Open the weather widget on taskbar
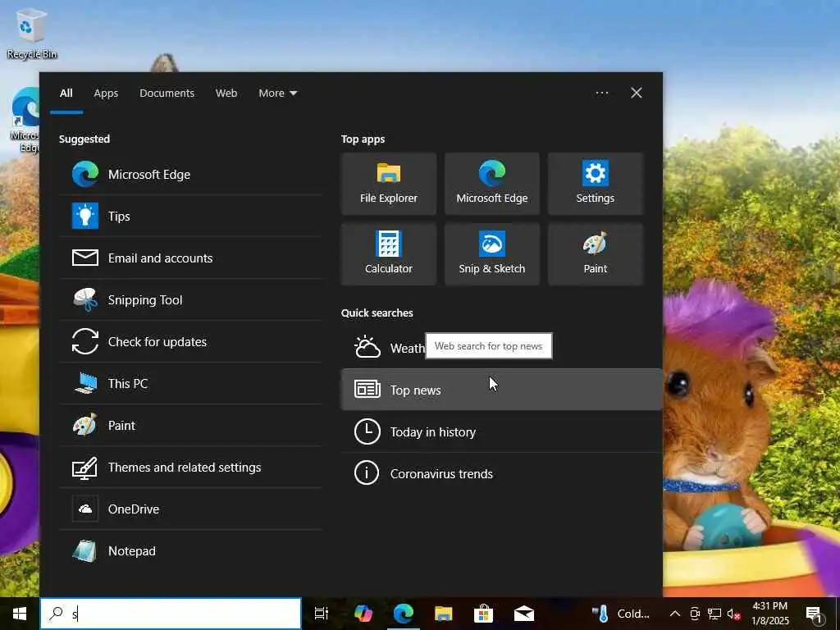 click(x=621, y=614)
